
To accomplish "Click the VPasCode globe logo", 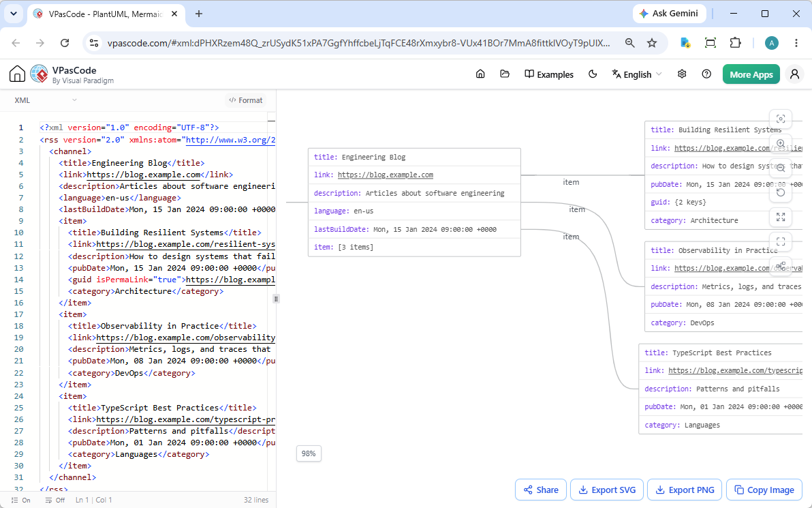I will (x=40, y=74).
